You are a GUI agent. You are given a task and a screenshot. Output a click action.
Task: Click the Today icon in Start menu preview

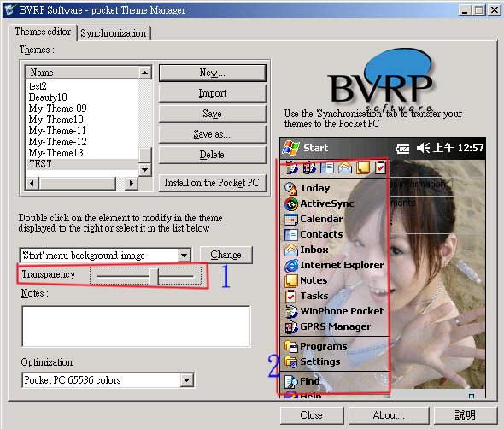[291, 189]
